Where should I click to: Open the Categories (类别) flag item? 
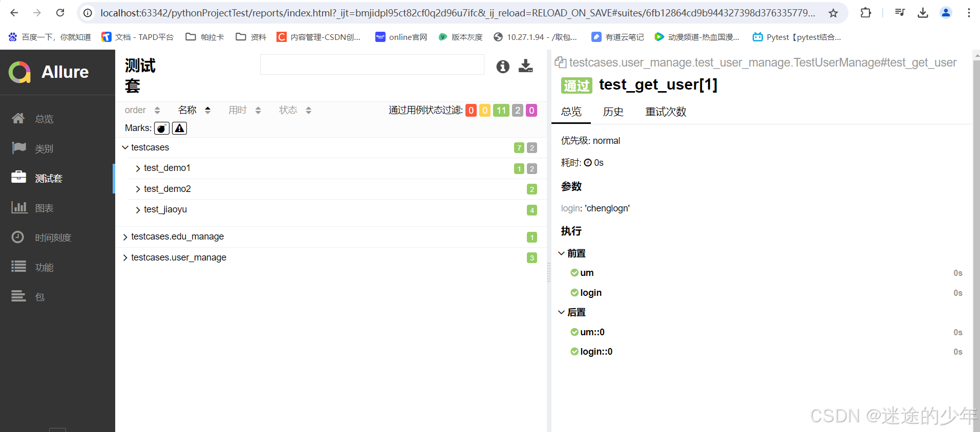point(33,148)
